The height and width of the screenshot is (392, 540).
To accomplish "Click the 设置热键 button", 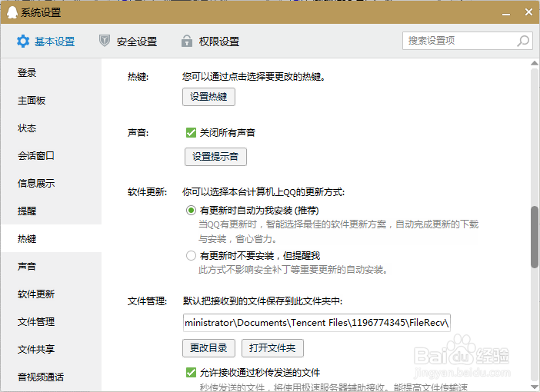I will tap(208, 97).
